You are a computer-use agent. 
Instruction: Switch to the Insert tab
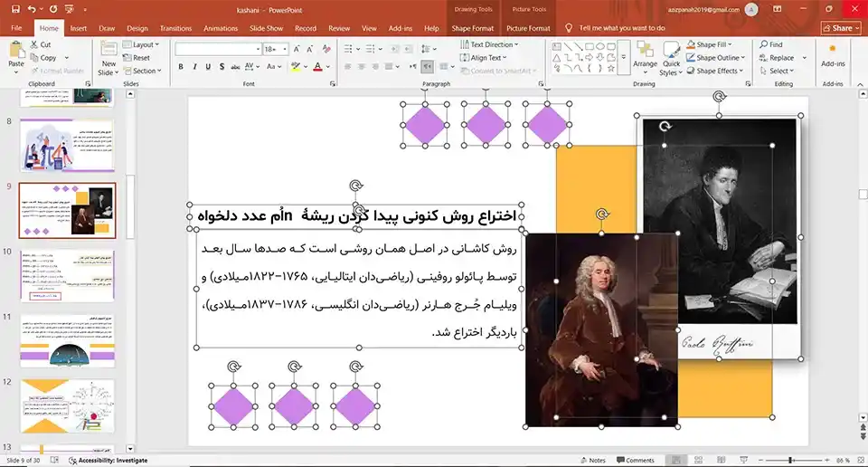pyautogui.click(x=78, y=28)
